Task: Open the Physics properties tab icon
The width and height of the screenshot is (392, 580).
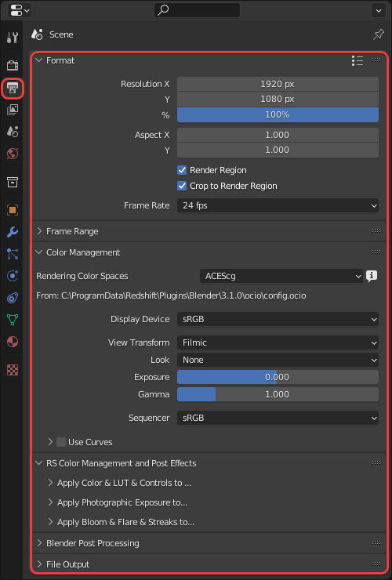Action: pyautogui.click(x=13, y=276)
